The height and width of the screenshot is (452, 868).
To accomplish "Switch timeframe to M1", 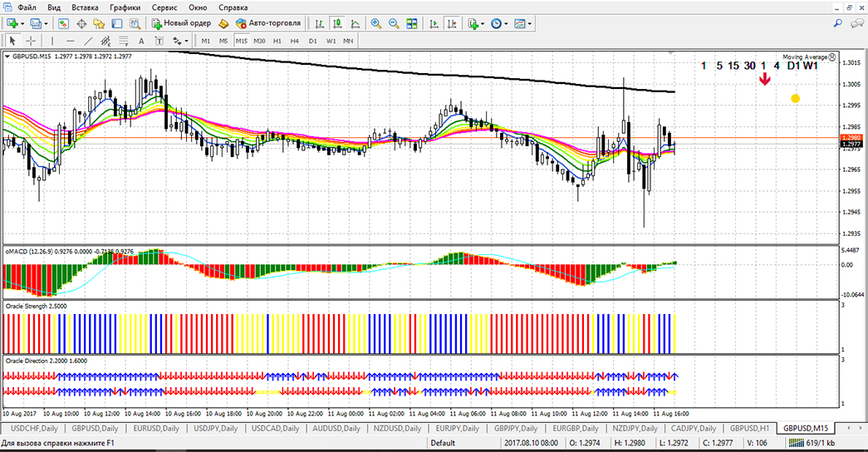I will point(206,41).
